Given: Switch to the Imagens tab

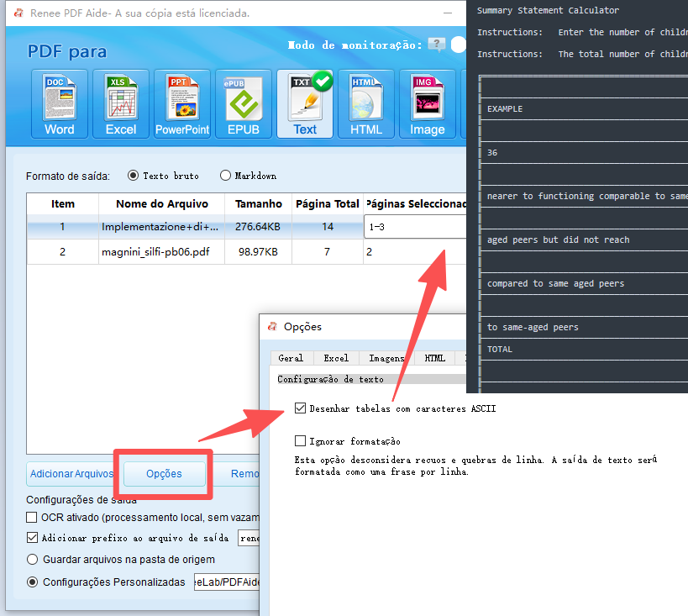Looking at the screenshot, I should 386,357.
